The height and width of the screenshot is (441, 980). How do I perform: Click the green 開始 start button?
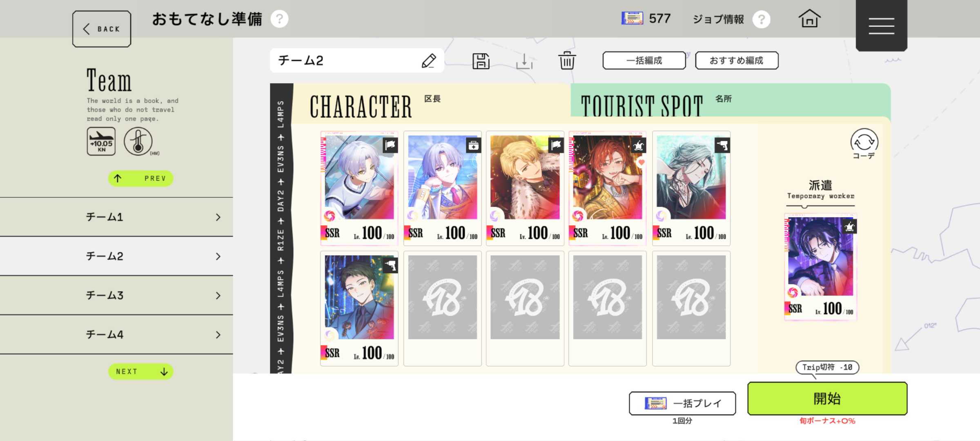pos(827,399)
